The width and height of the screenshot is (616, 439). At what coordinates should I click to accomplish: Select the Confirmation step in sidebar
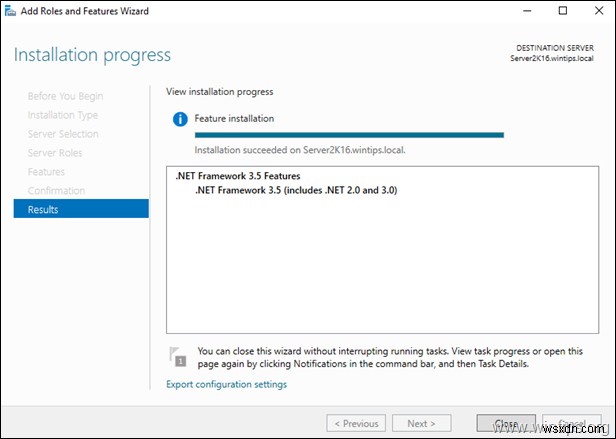tap(56, 190)
